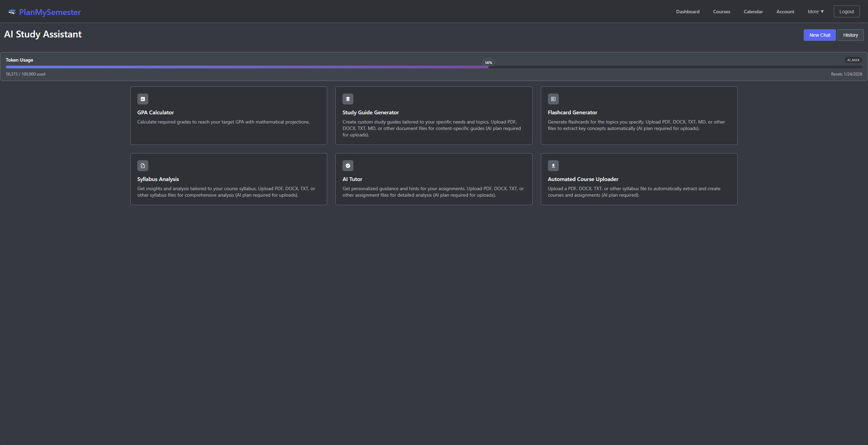Open the Study Guide Generator icon
The image size is (868, 445).
tap(348, 99)
